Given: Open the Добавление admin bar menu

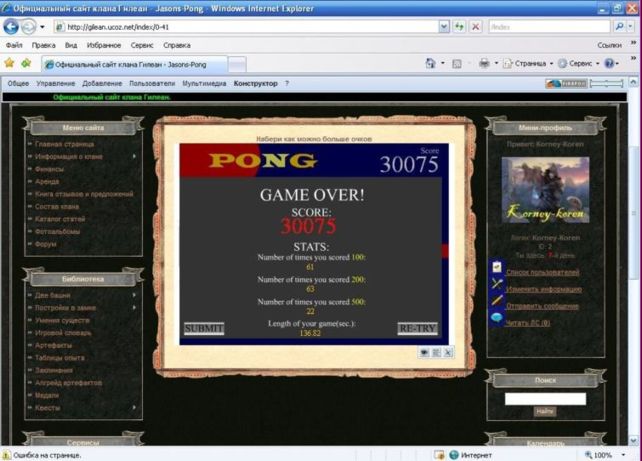Looking at the screenshot, I should pyautogui.click(x=102, y=84).
